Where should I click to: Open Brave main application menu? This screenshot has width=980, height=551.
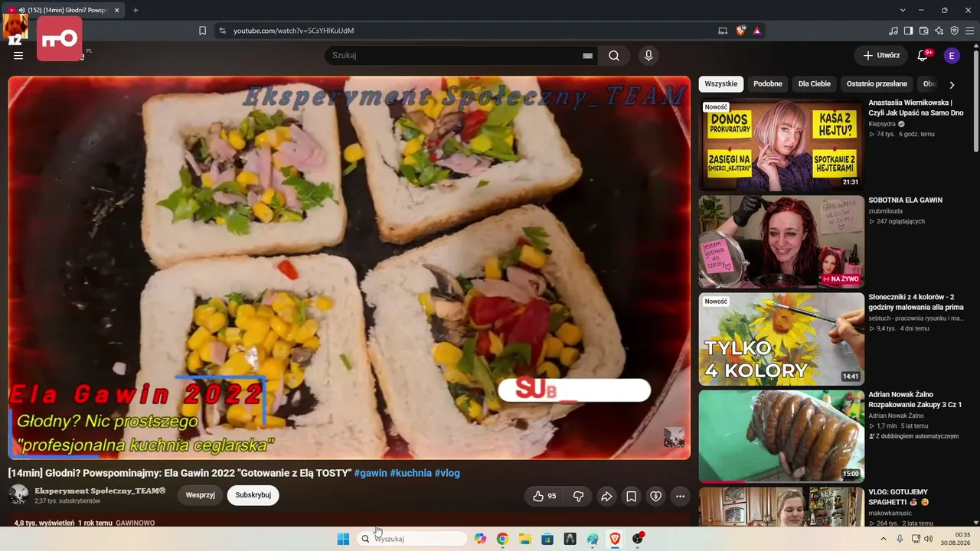pyautogui.click(x=969, y=31)
